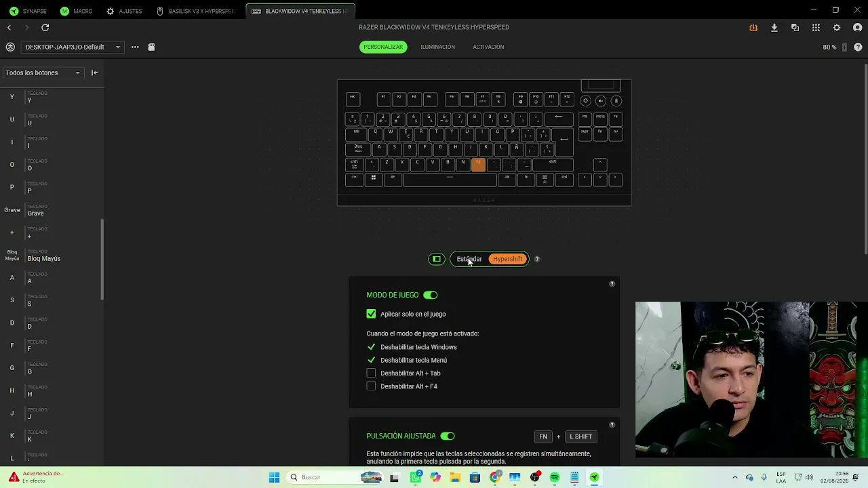Select the Blackwidow V4 Tenkeyless tab
This screenshot has width=868, height=488.
pyautogui.click(x=300, y=11)
